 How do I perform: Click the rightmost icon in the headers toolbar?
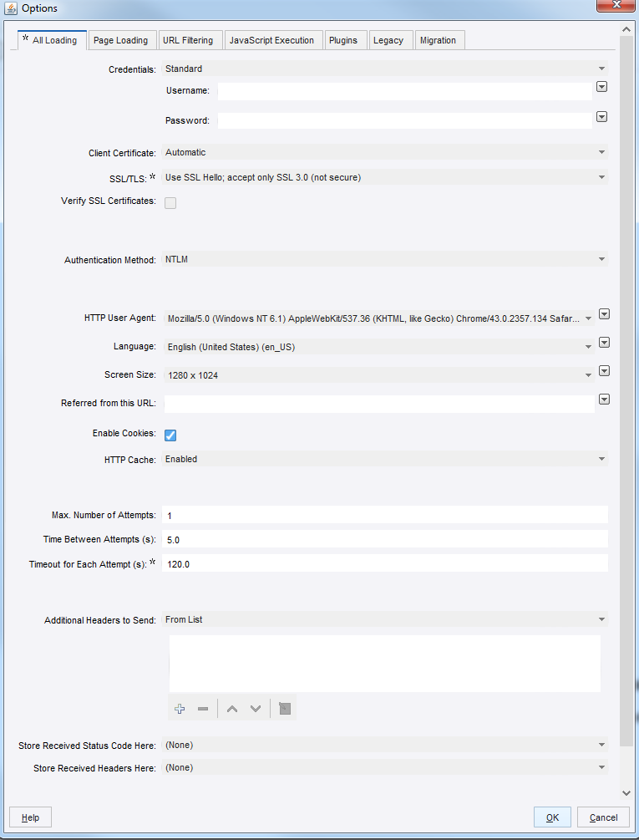tap(285, 709)
